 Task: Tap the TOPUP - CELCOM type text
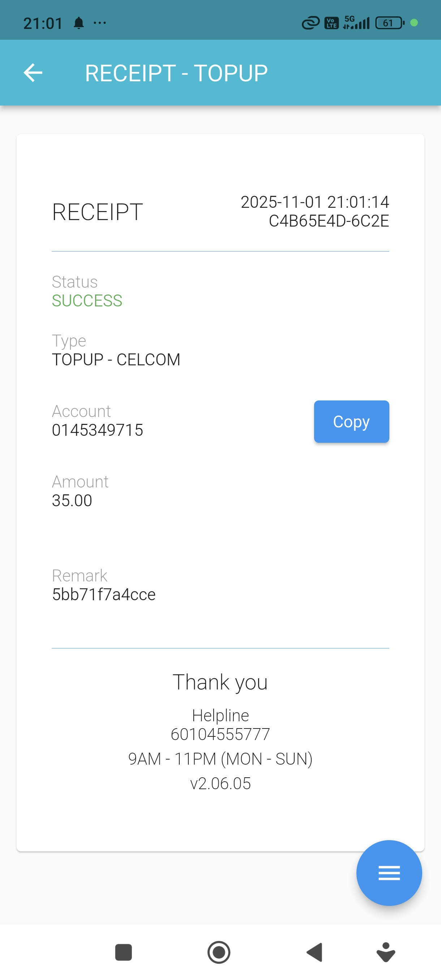(x=116, y=360)
